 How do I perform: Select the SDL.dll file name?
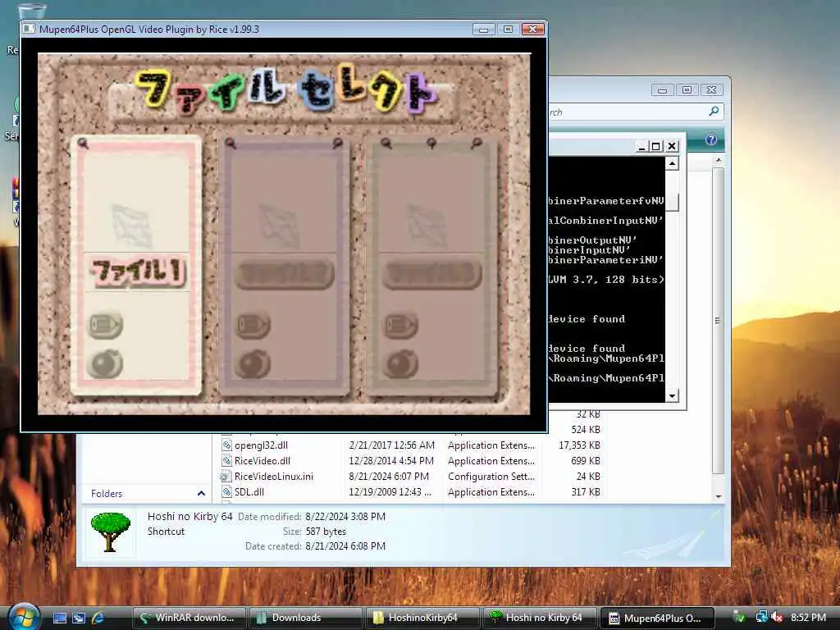(x=249, y=492)
